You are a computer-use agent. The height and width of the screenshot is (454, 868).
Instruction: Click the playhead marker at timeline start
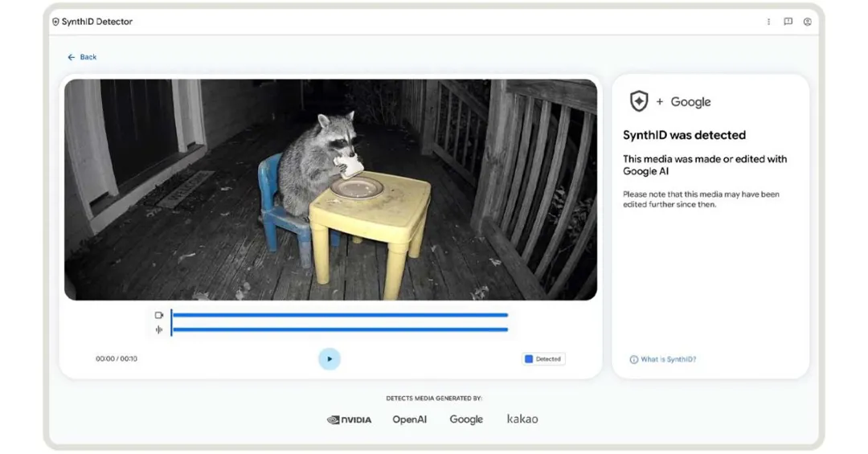172,322
